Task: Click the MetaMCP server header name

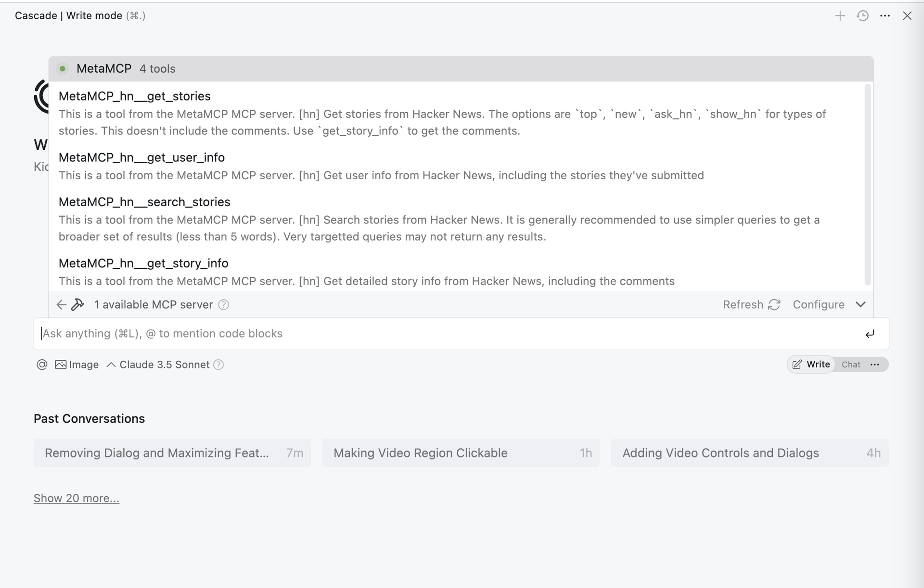Action: (104, 69)
